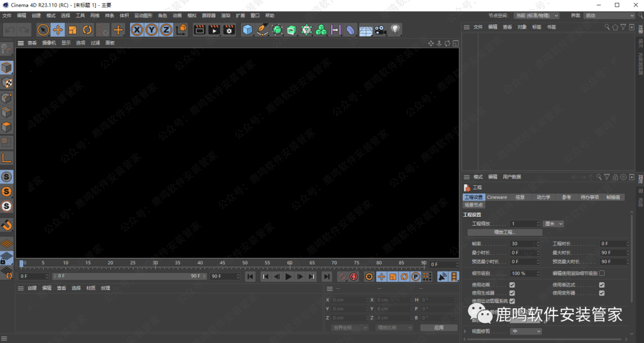The width and height of the screenshot is (644, 343).
Task: Enable 编辑使用渲染细节级别 checkbox
Action: point(602,273)
